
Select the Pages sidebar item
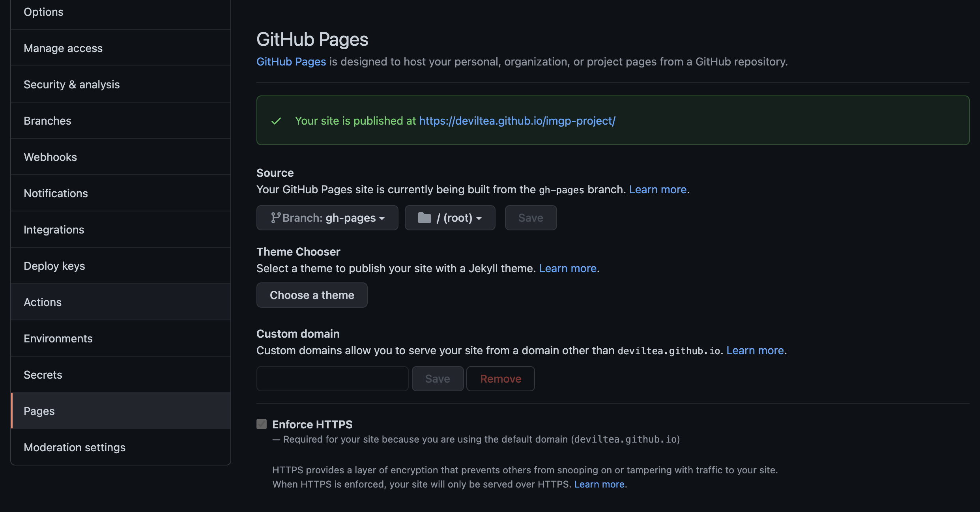[121, 411]
